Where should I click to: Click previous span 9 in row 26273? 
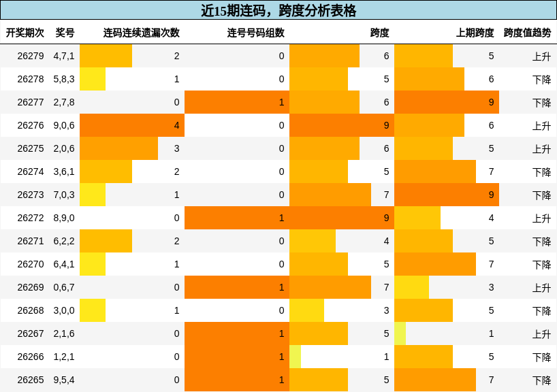pos(491,195)
